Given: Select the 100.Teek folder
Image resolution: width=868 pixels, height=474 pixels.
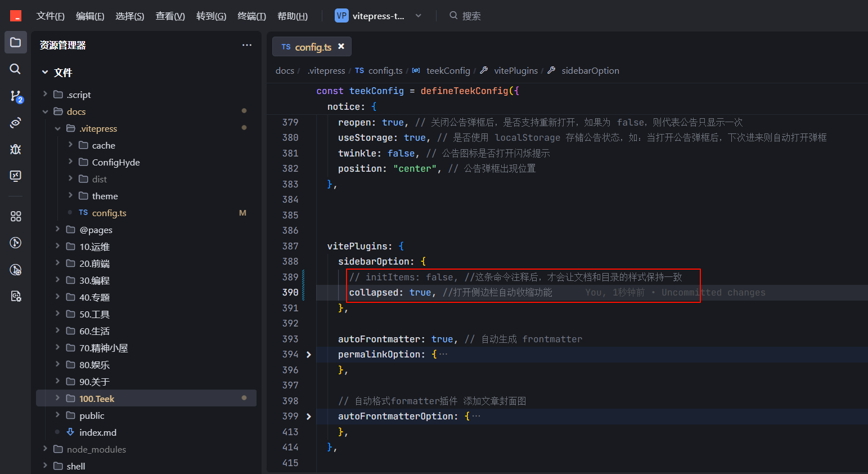Looking at the screenshot, I should pyautogui.click(x=146, y=399).
